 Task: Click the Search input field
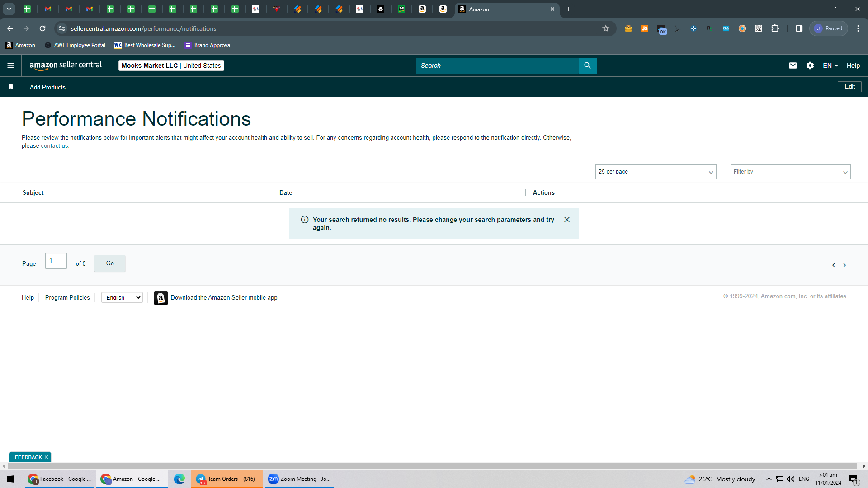(497, 66)
